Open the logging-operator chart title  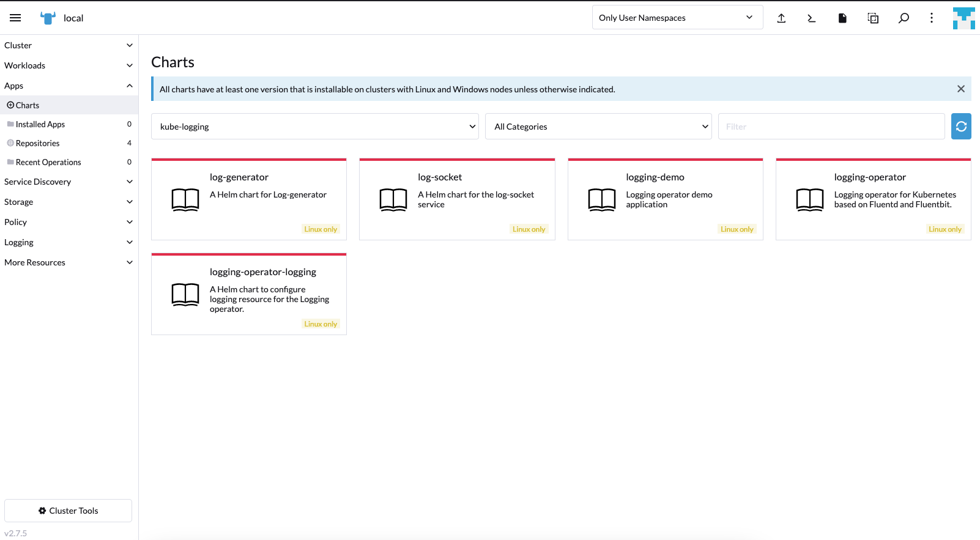[870, 177]
